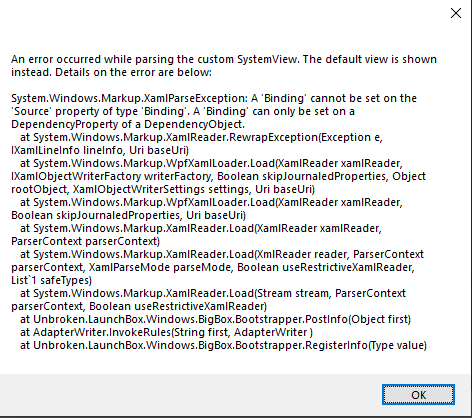Click Bootstrapper.PostInfo stack line
Image resolution: width=472 pixels, height=418 pixels.
215,319
